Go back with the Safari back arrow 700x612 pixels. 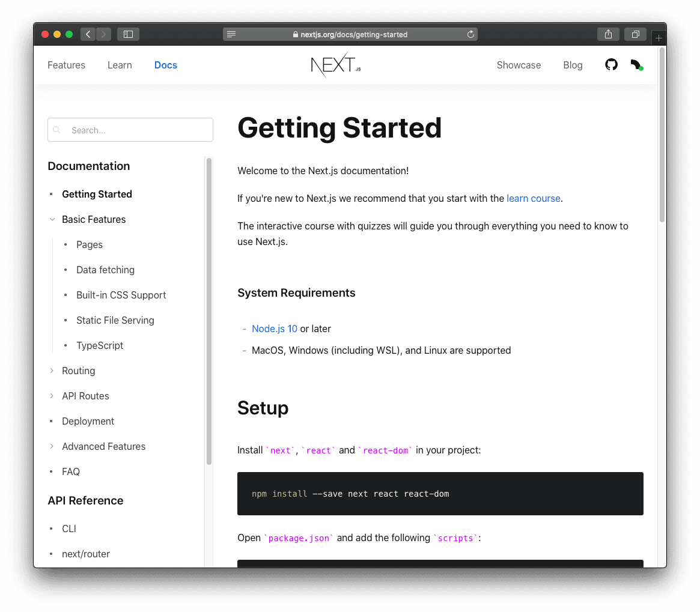pos(88,34)
